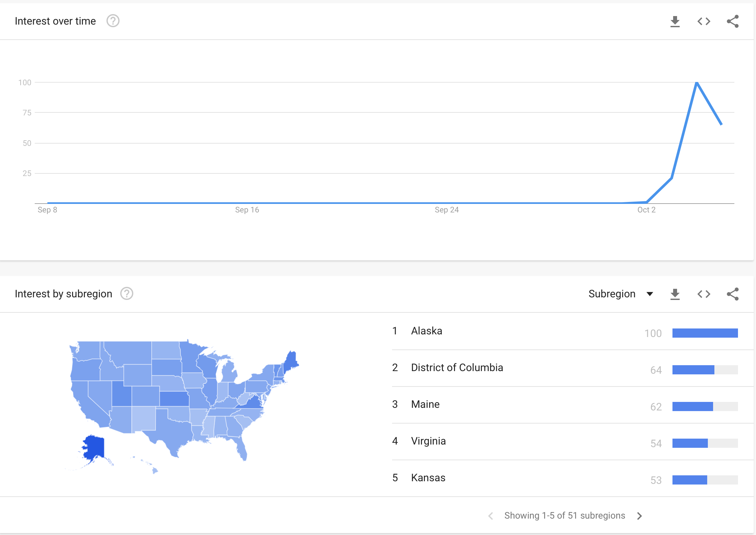
Task: Click the Alaska 100 interest bar
Action: click(x=705, y=333)
